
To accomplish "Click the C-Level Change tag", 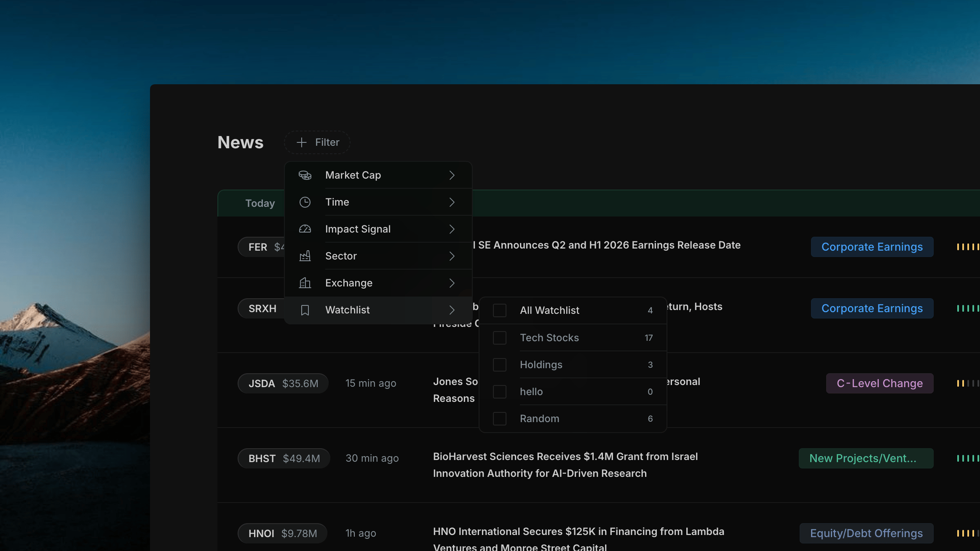I will coord(880,383).
